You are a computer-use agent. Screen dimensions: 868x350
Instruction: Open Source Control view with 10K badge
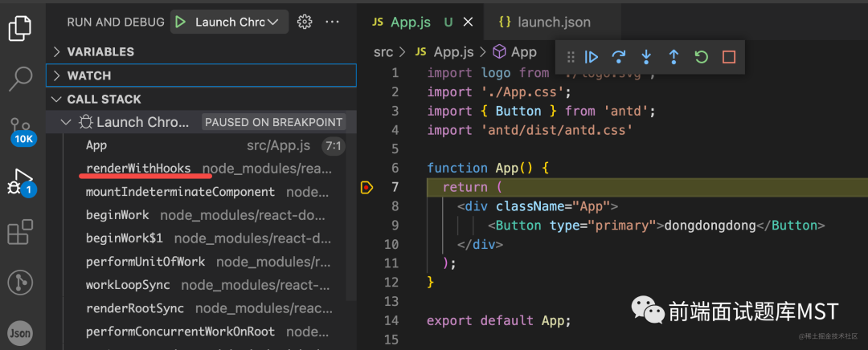(23, 131)
